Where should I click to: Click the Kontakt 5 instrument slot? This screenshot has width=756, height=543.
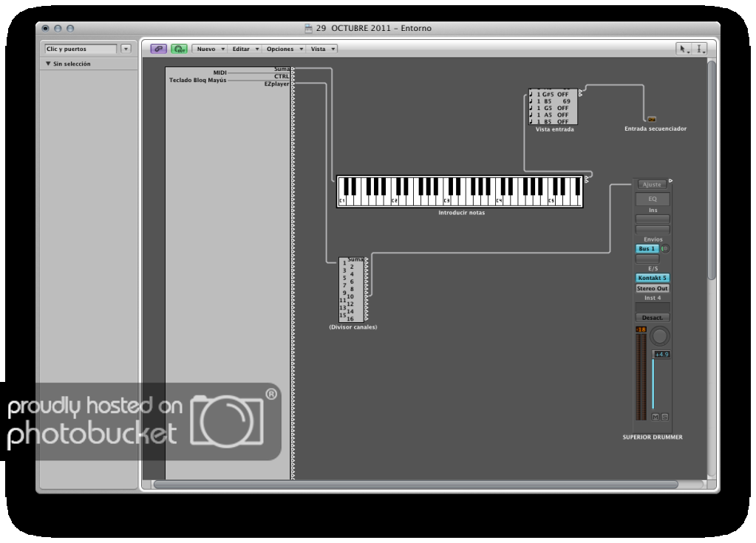(x=653, y=278)
